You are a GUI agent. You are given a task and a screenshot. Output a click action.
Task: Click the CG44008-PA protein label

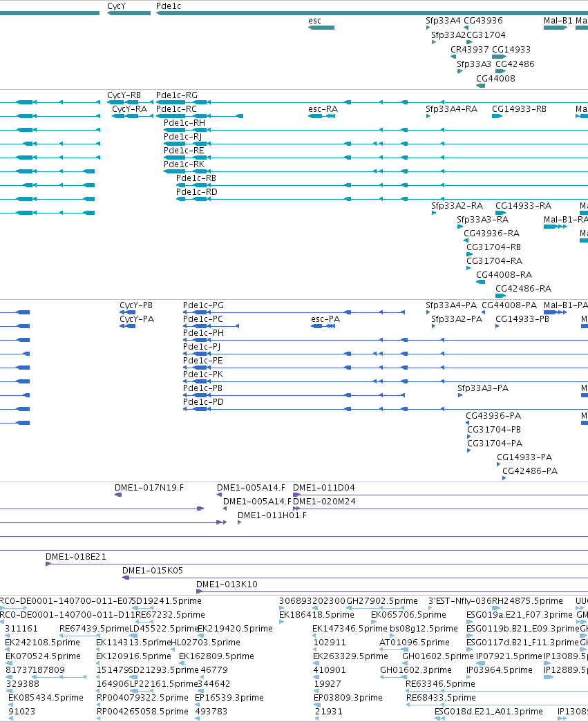pos(509,305)
